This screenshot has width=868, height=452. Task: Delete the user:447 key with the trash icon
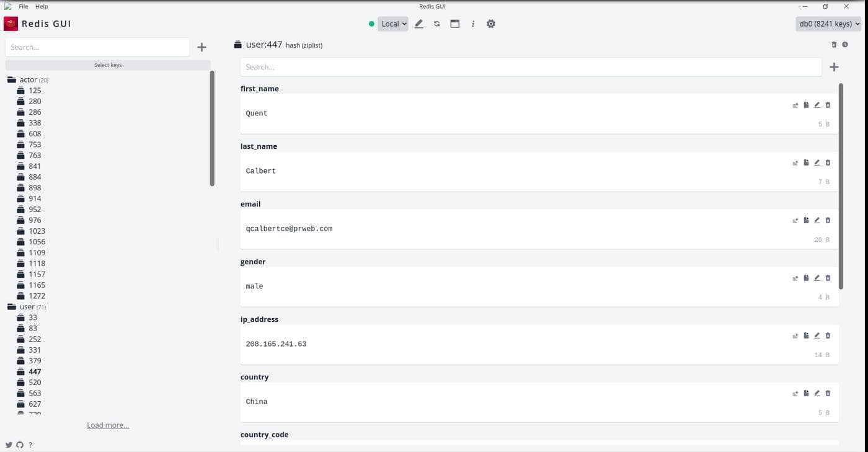(x=834, y=45)
